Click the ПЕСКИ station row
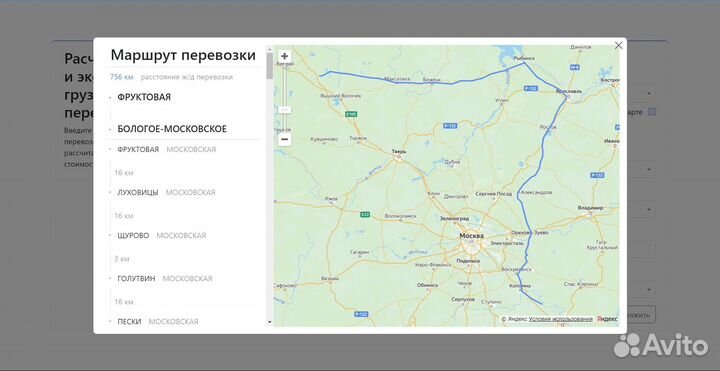This screenshot has width=720, height=371. tap(158, 321)
